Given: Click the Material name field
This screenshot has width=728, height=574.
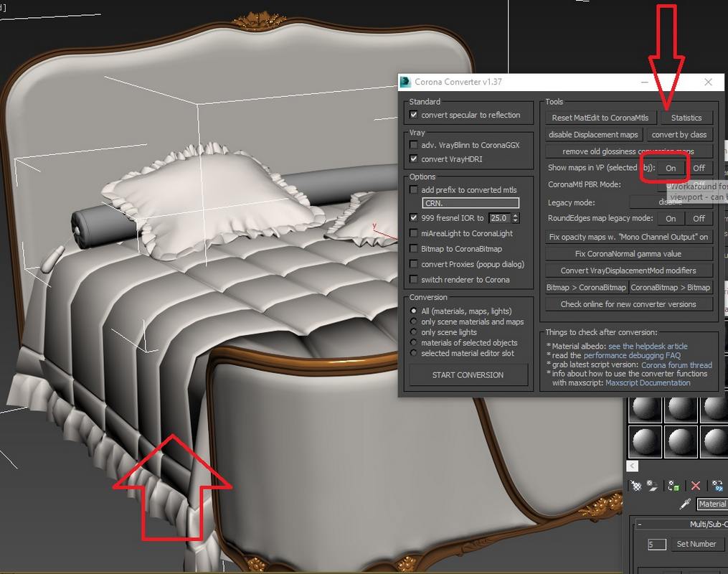Looking at the screenshot, I should [712, 504].
